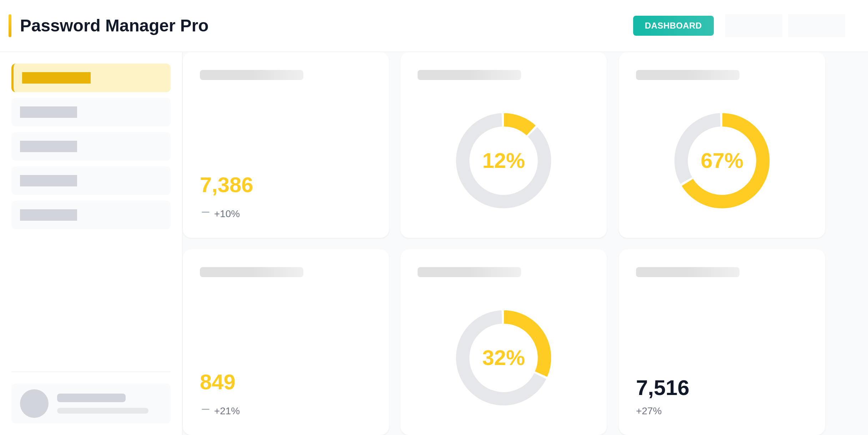Viewport: 868px width, 435px height.
Task: Select the 67% donut chart
Action: [x=722, y=161]
